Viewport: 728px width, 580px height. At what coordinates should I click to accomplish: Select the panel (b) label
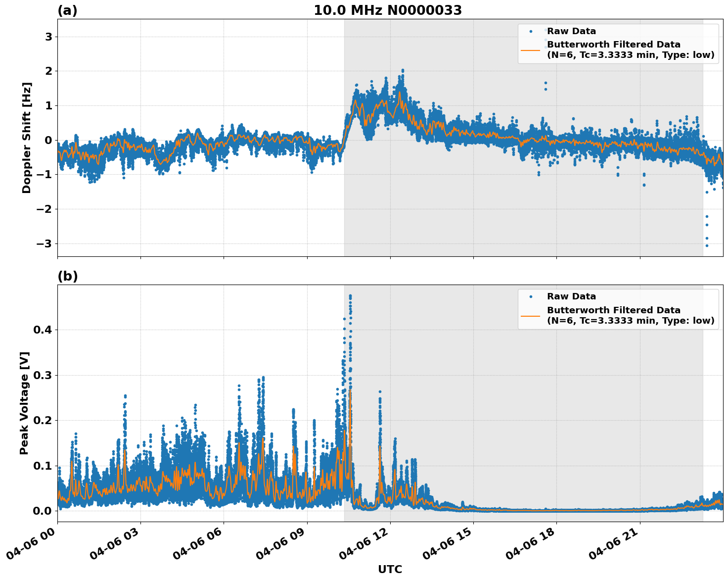point(68,276)
